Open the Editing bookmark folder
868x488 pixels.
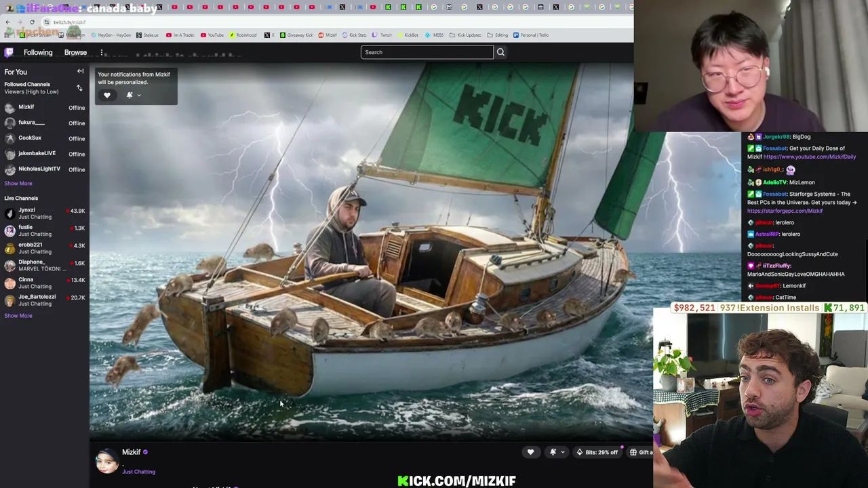coord(498,35)
